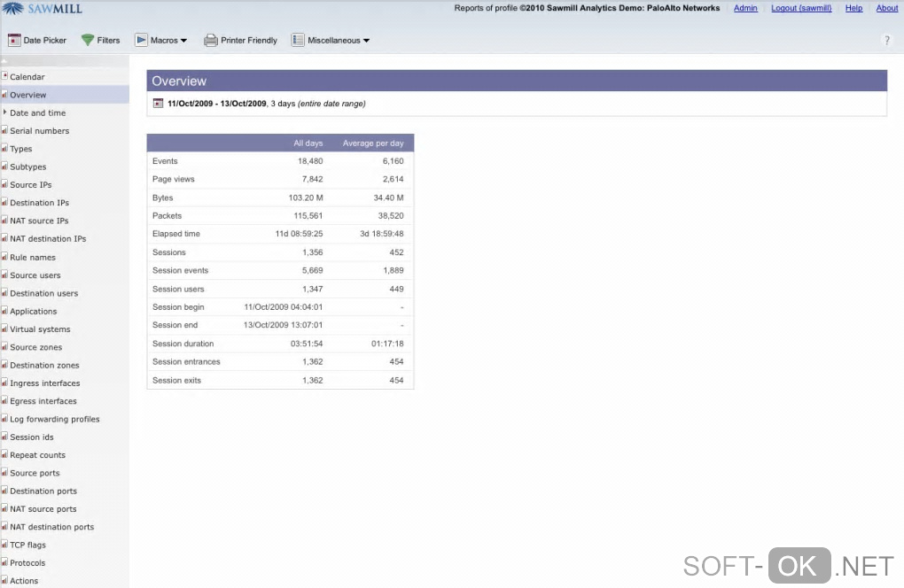Viewport: 904px width, 588px height.
Task: Open the Destination ports report
Action: pyautogui.click(x=43, y=491)
